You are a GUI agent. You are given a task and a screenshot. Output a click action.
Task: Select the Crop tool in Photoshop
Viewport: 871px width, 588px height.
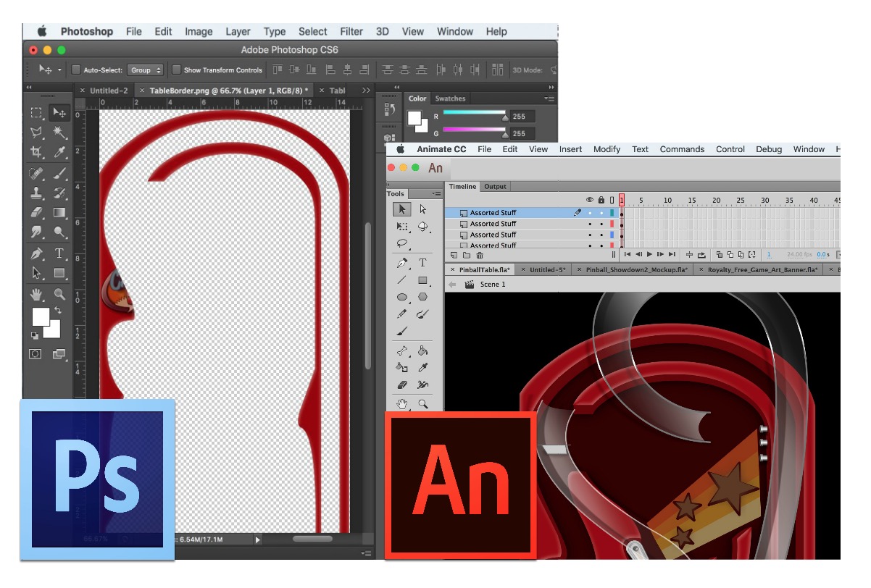(36, 152)
